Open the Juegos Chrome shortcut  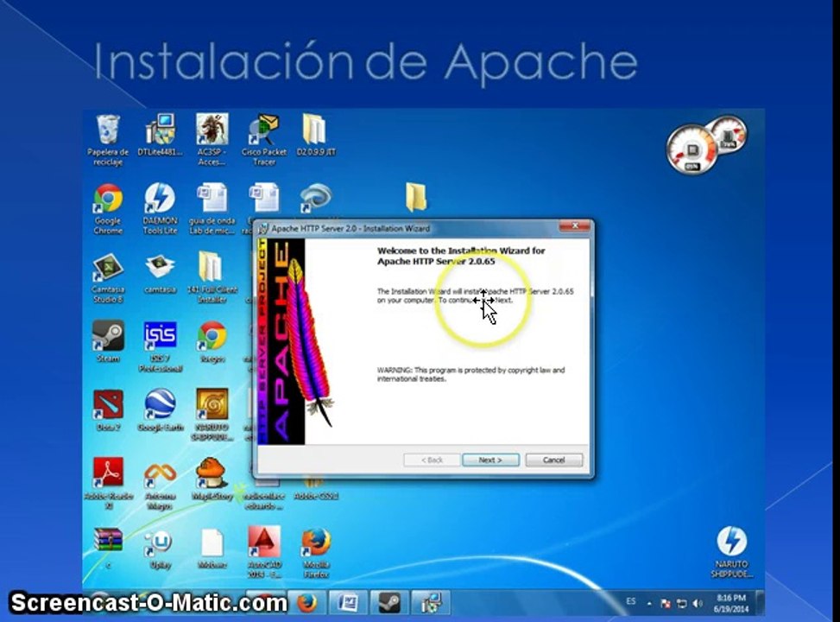tap(212, 341)
